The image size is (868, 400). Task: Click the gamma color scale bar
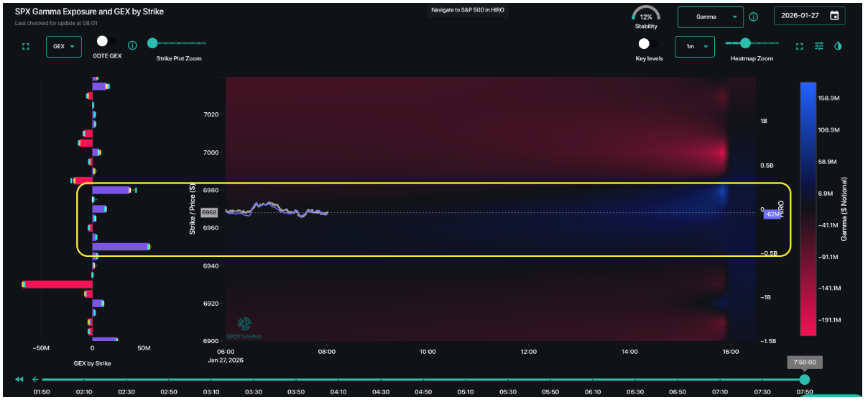coord(808,209)
